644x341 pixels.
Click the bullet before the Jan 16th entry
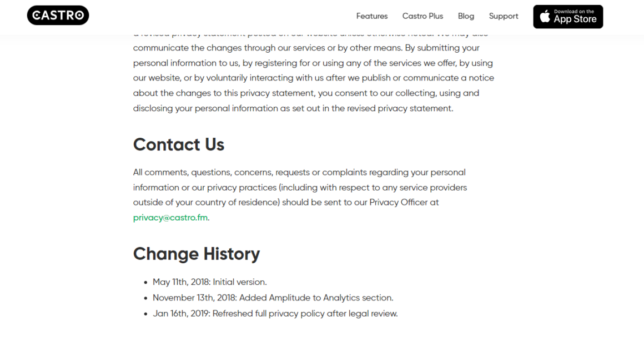click(145, 314)
